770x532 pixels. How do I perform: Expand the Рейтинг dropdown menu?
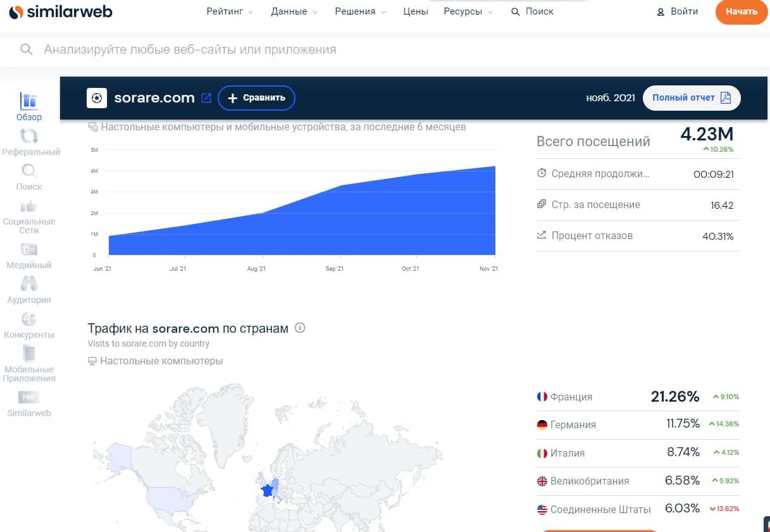[230, 11]
